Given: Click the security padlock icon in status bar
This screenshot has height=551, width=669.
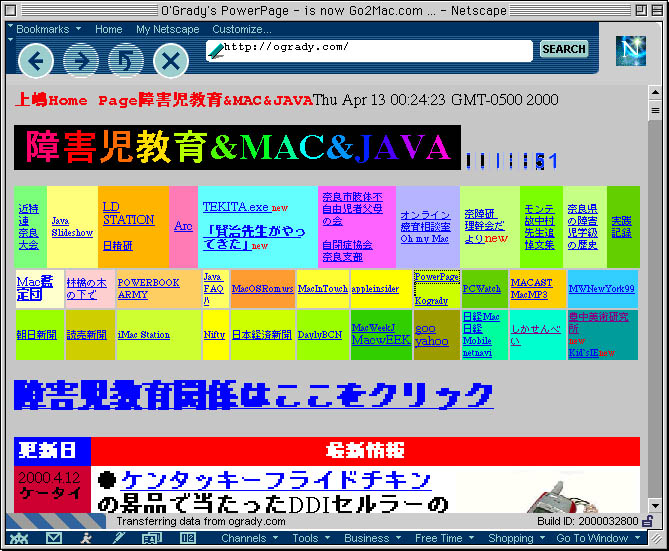Looking at the screenshot, I should (648, 521).
